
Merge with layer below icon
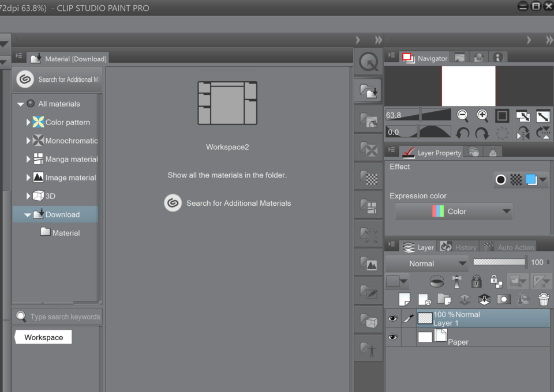(x=484, y=299)
